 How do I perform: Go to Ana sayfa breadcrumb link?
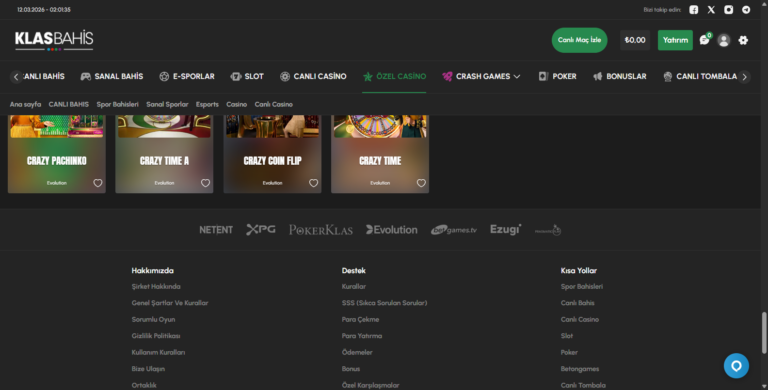pyautogui.click(x=25, y=104)
